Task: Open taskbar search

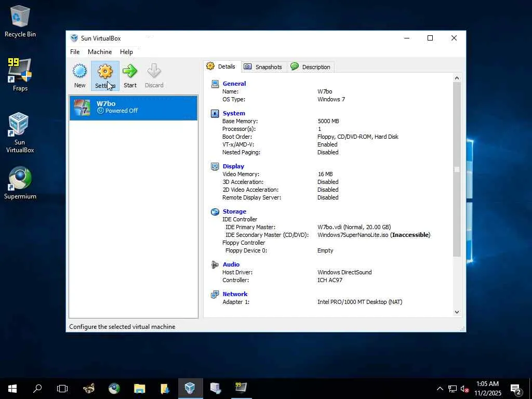Action: (x=37, y=389)
